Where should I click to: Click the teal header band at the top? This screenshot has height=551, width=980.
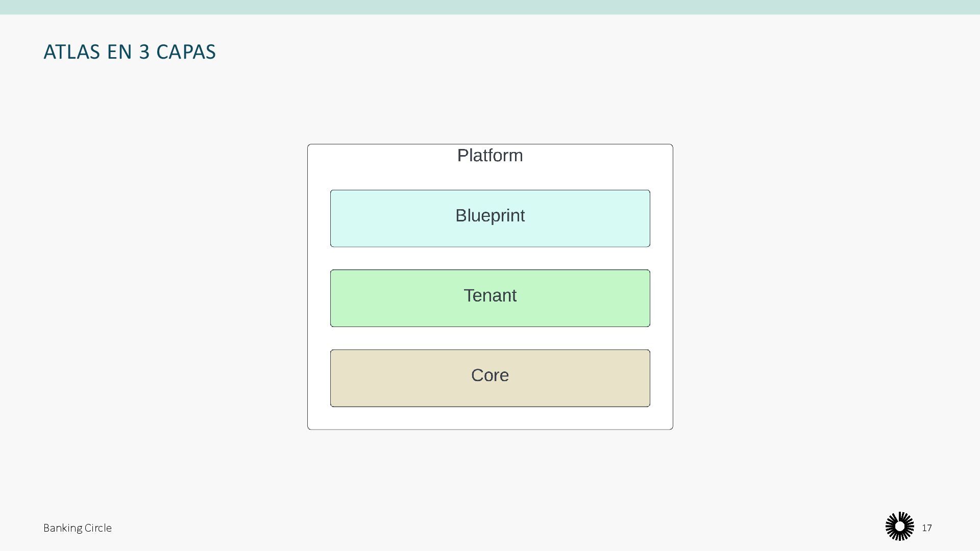(x=490, y=7)
